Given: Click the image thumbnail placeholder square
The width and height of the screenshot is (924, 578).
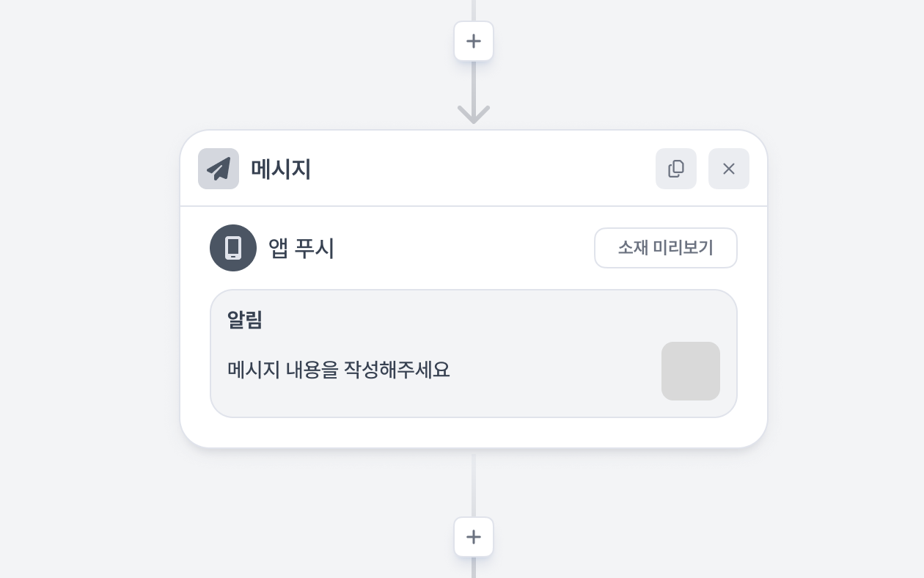Looking at the screenshot, I should click(x=690, y=371).
